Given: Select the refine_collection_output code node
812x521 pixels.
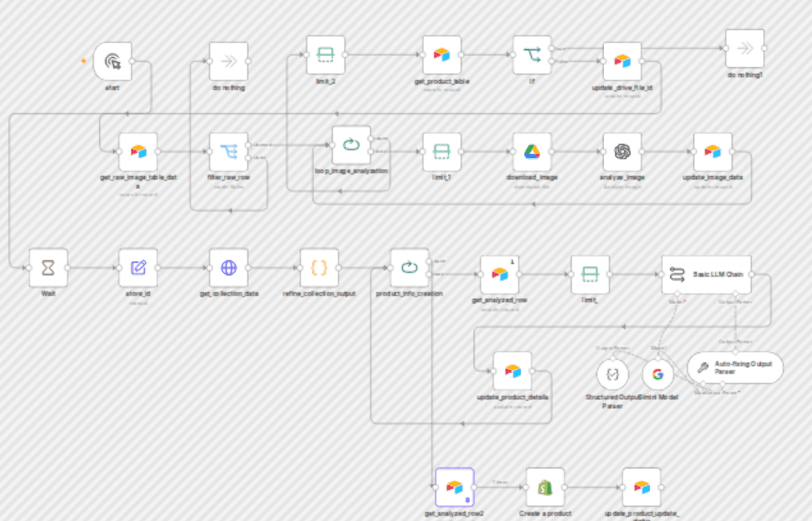Looking at the screenshot, I should (x=319, y=268).
